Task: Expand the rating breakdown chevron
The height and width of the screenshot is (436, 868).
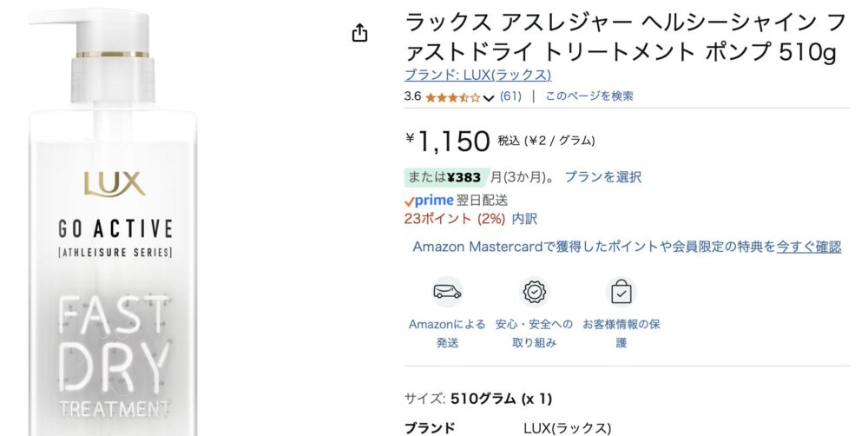Action: (488, 99)
